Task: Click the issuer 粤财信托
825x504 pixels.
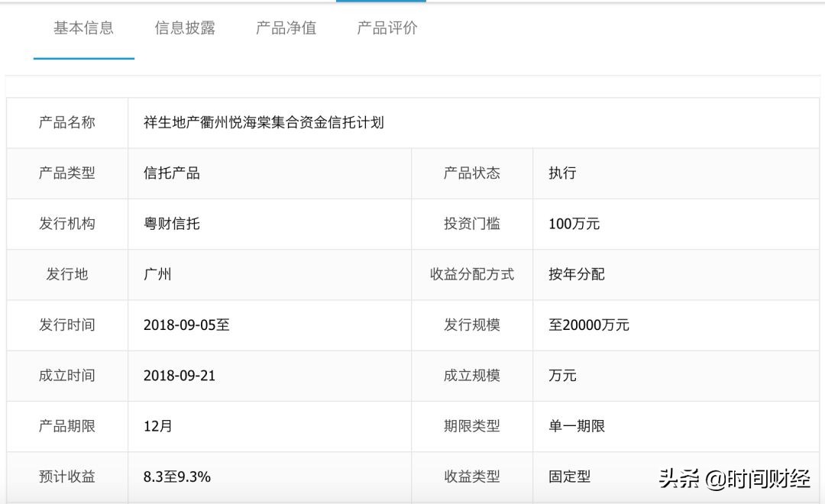Action: 170,224
